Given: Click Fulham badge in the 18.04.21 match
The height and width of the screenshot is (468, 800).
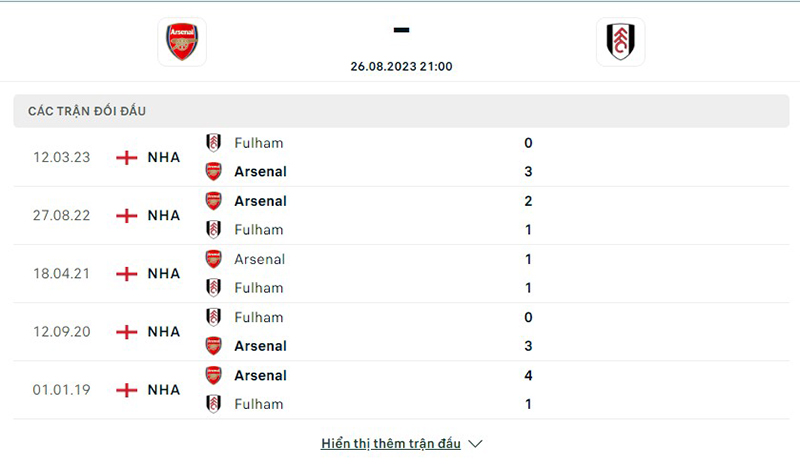Looking at the screenshot, I should click(x=213, y=288).
